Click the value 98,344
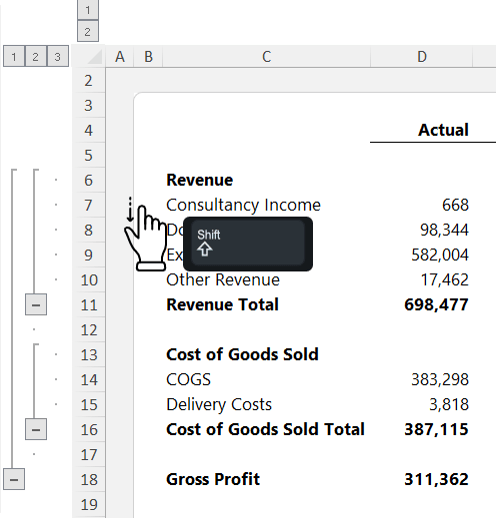Image resolution: width=496 pixels, height=518 pixels. pos(444,230)
